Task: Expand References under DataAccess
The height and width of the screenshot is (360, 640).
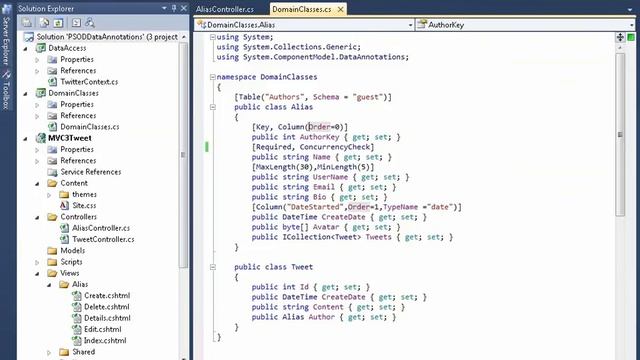Action: click(x=37, y=71)
